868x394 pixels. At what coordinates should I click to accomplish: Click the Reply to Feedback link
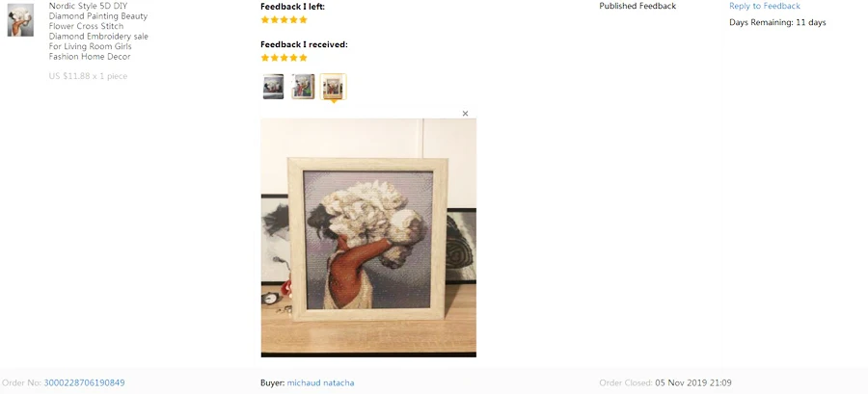pos(765,6)
